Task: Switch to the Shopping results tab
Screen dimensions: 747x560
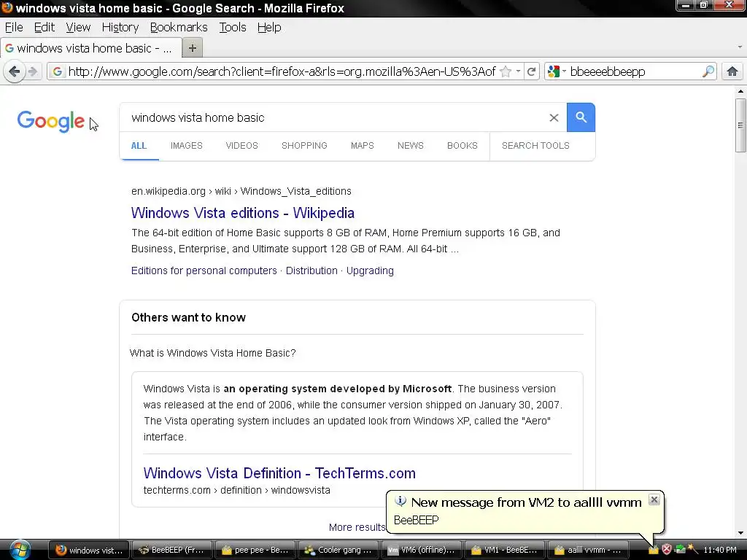Action: click(x=304, y=146)
